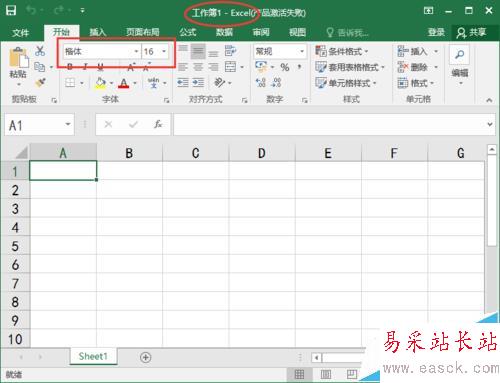
Task: Click Decrease Decimal icon
Action: tap(277, 82)
